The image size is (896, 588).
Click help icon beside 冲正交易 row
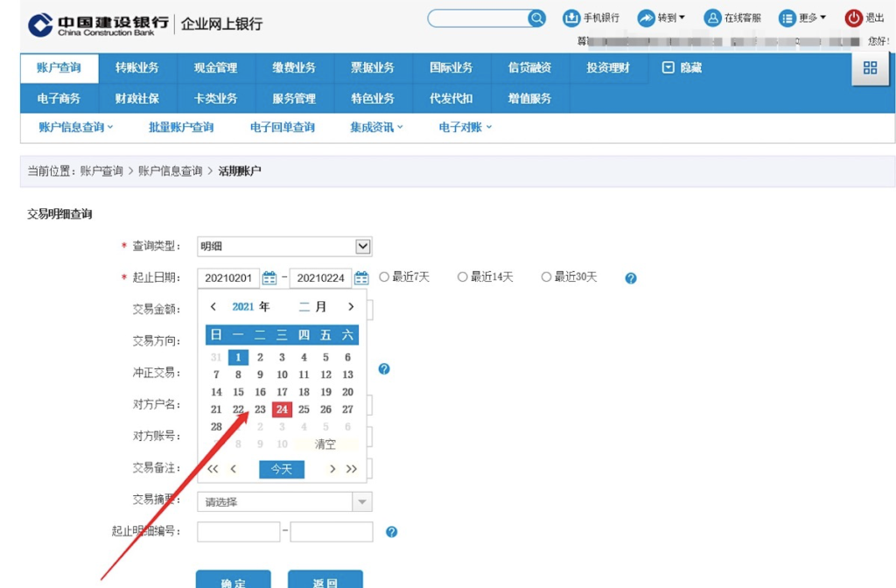pos(384,368)
